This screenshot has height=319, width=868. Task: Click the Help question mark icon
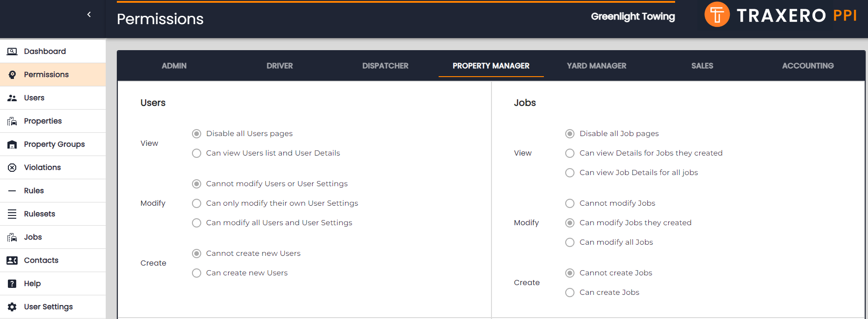pos(12,283)
